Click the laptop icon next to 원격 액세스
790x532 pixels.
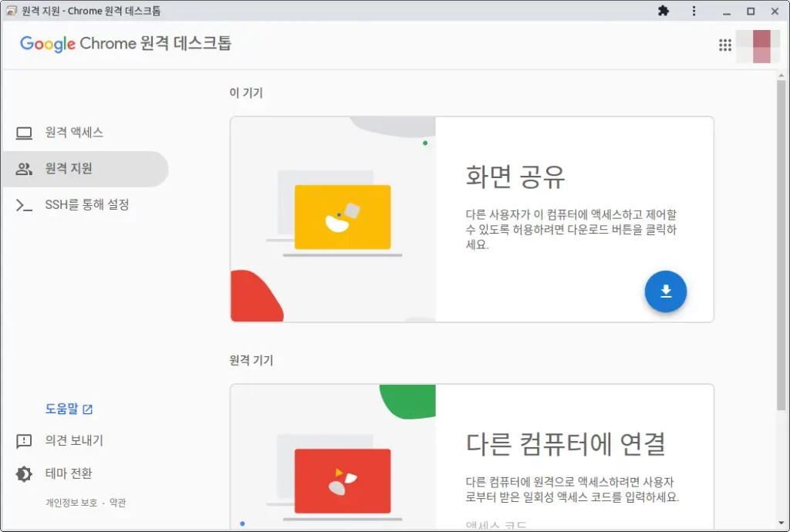point(24,133)
